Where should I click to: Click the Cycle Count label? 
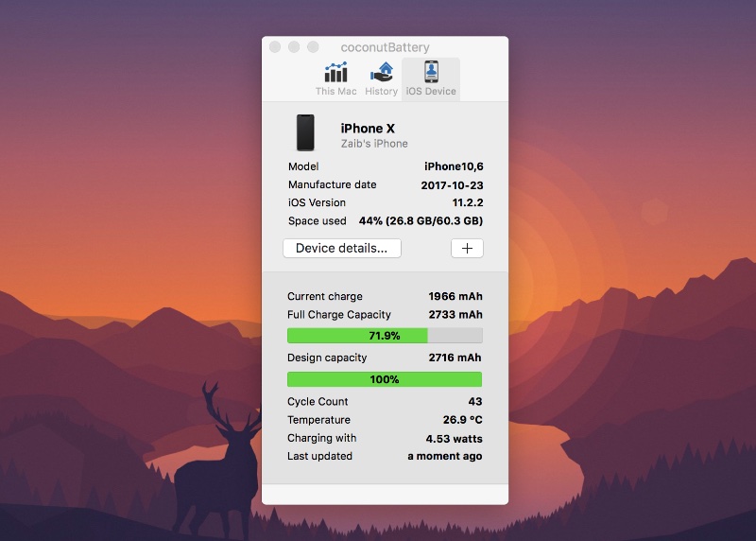coord(318,402)
